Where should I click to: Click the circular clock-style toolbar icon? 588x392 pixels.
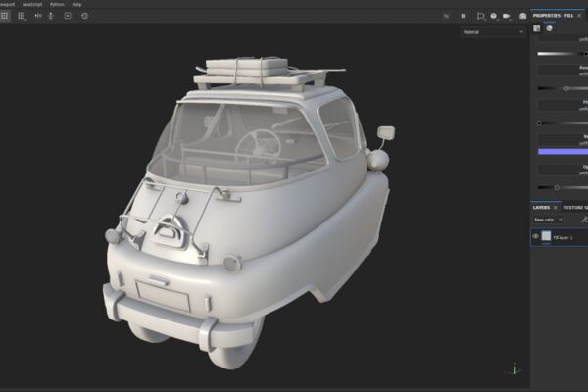click(84, 16)
